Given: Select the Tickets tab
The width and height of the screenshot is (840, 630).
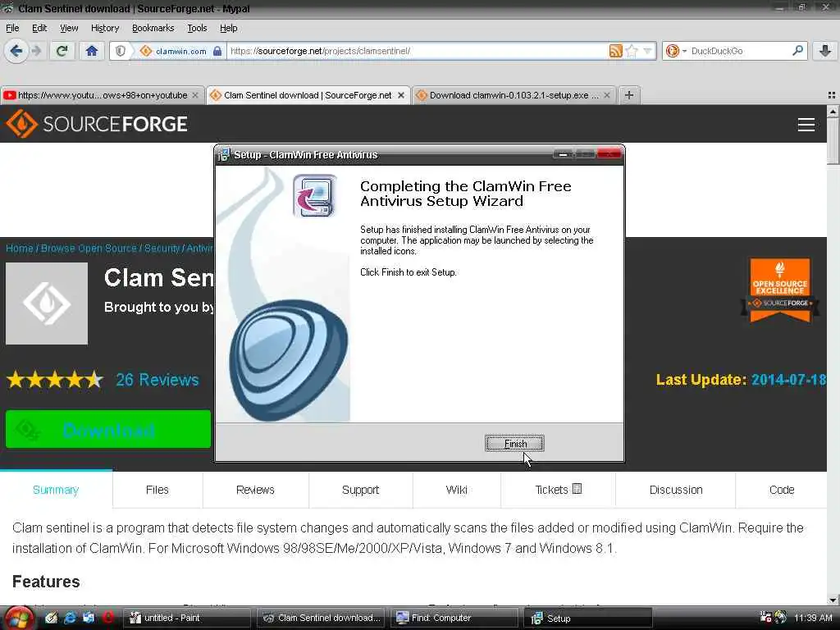Looking at the screenshot, I should (x=558, y=490).
